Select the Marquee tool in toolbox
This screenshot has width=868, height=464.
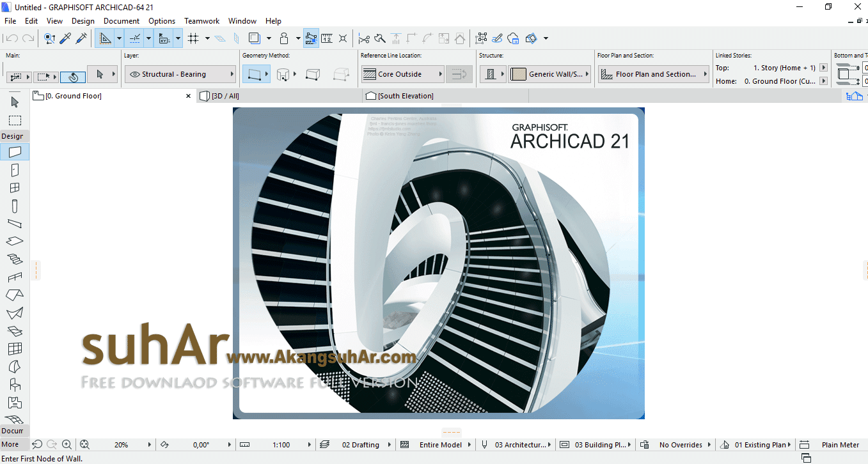click(15, 120)
